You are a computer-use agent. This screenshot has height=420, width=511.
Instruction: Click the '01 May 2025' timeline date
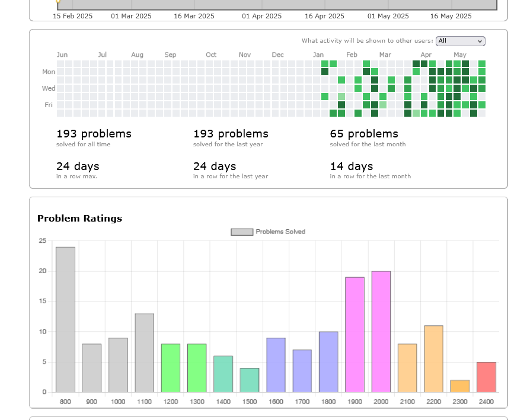tap(388, 16)
